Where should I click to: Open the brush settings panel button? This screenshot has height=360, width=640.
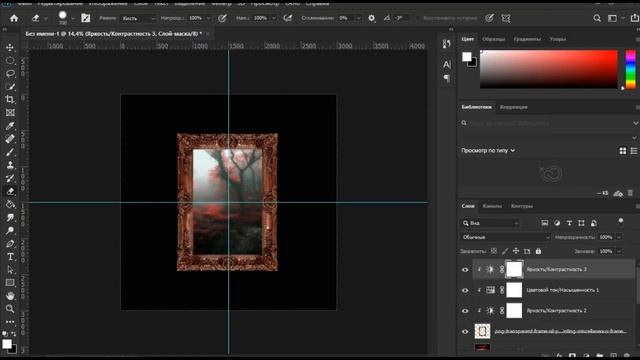(x=86, y=18)
